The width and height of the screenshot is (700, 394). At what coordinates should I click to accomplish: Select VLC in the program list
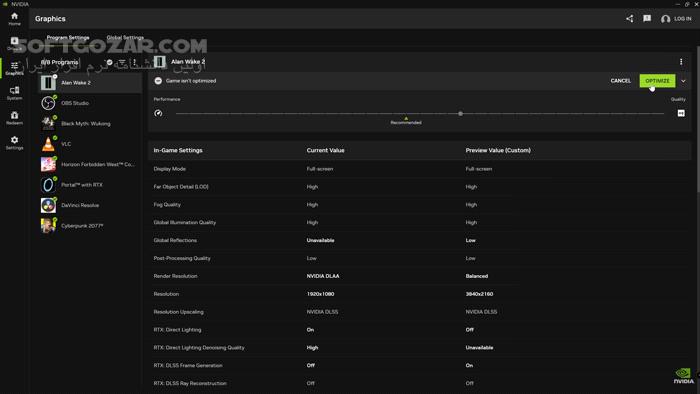(x=90, y=144)
